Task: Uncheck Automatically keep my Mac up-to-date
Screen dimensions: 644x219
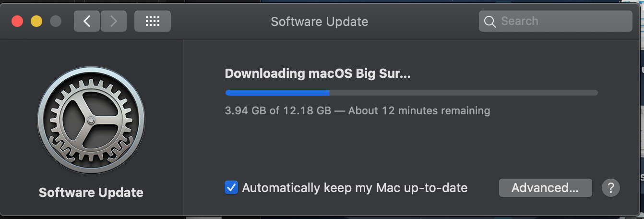Action: [x=231, y=187]
